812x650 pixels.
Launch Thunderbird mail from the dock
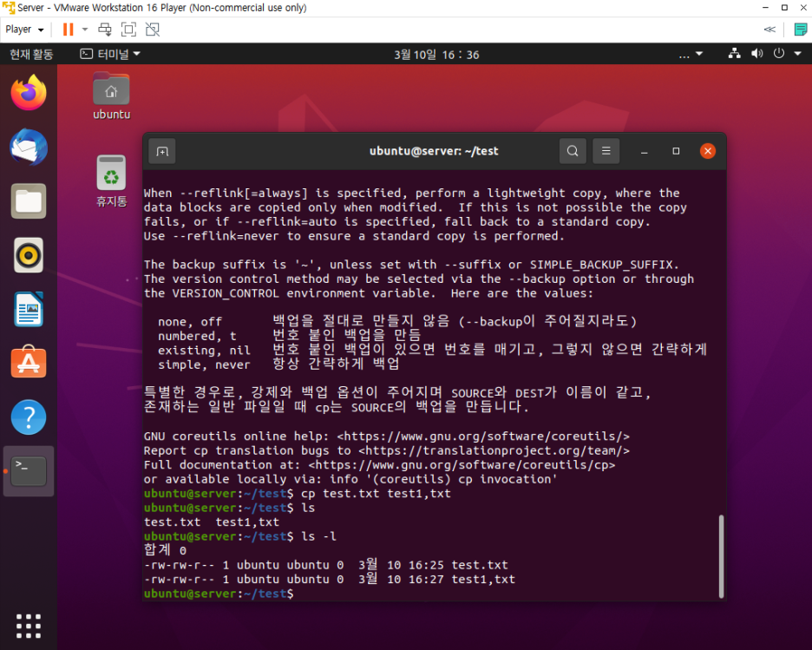[x=29, y=147]
